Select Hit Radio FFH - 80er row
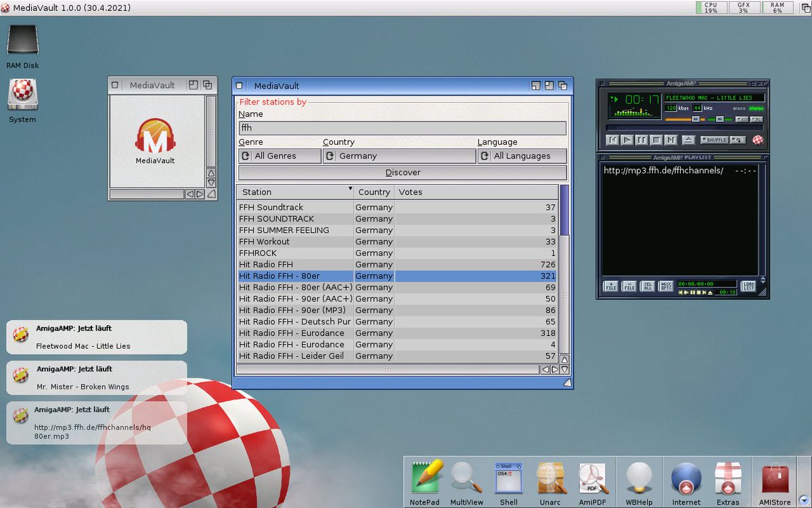Image resolution: width=812 pixels, height=508 pixels. (398, 276)
